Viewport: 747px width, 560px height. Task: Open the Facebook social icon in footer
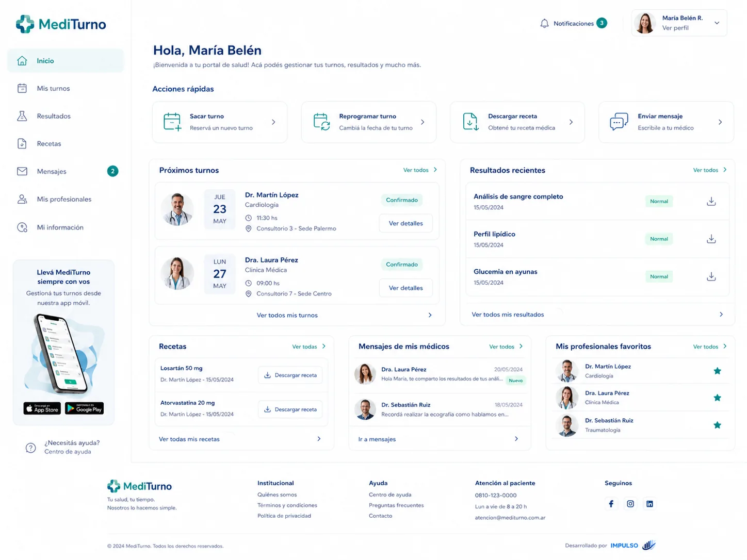[611, 504]
